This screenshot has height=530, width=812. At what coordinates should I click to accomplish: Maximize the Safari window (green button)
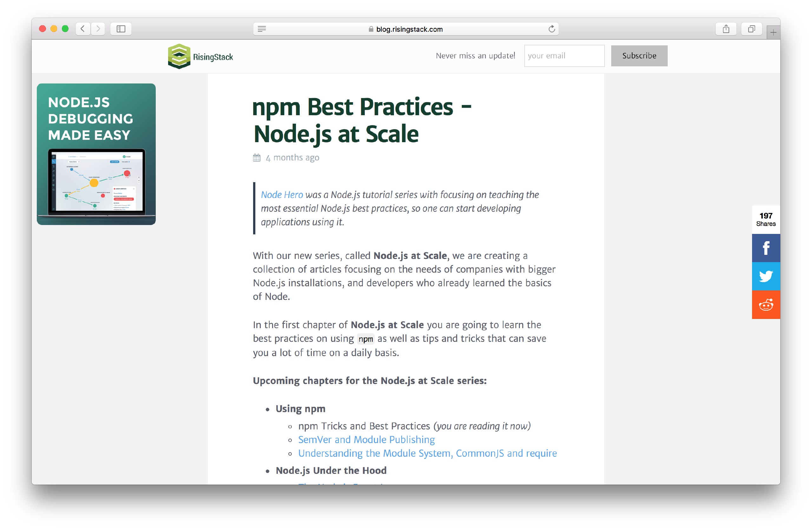(x=65, y=29)
